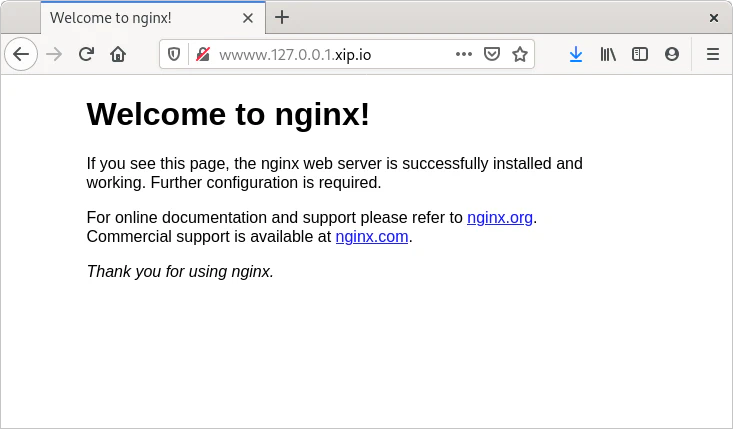Select the "Welcome to nginx!" tab
The image size is (733, 429).
(x=130, y=17)
